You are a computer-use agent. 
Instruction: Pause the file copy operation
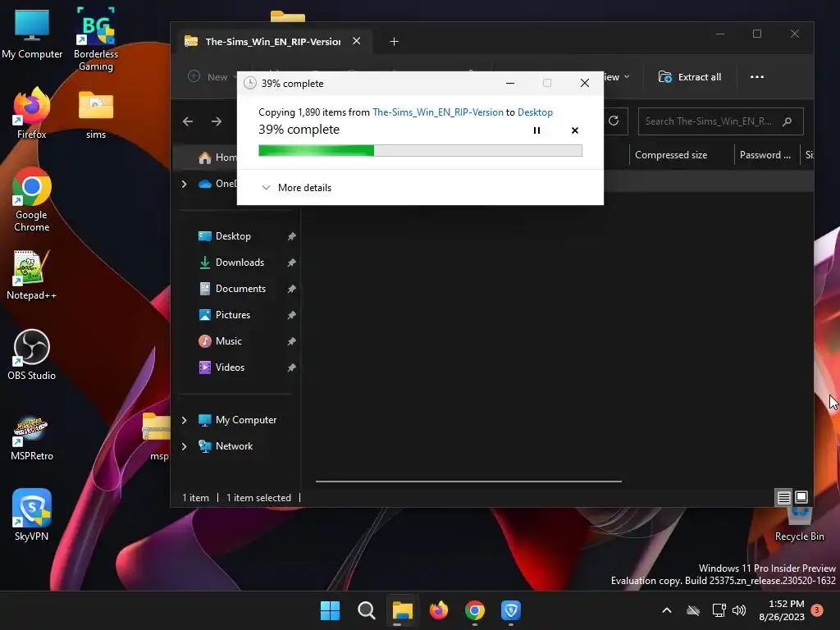[x=536, y=130]
